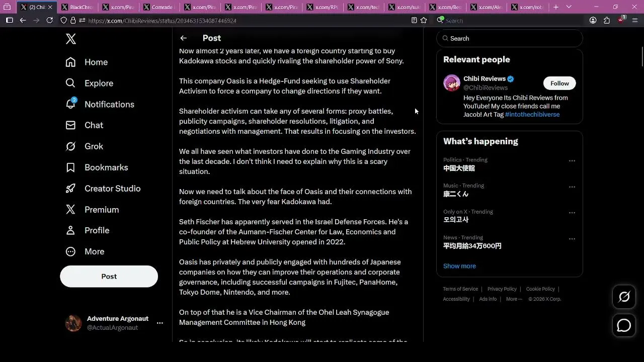Toggle the browser sidebar panel button
This screenshot has width=644, height=362.
click(9, 20)
